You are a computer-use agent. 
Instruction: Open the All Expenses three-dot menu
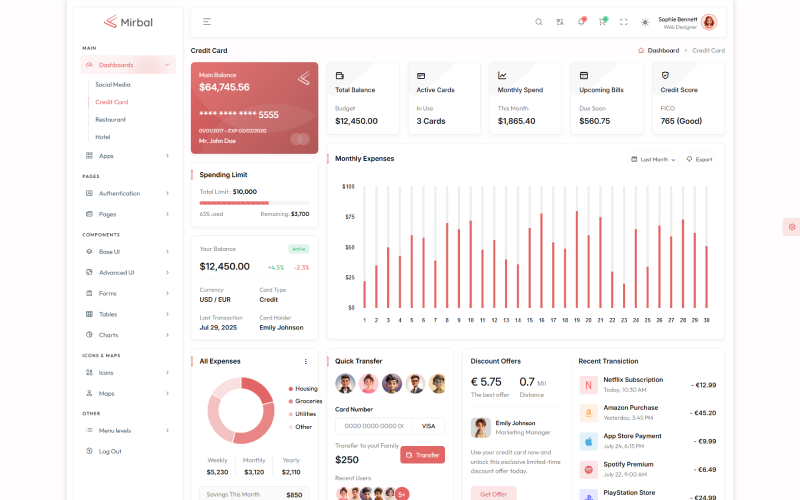click(306, 361)
